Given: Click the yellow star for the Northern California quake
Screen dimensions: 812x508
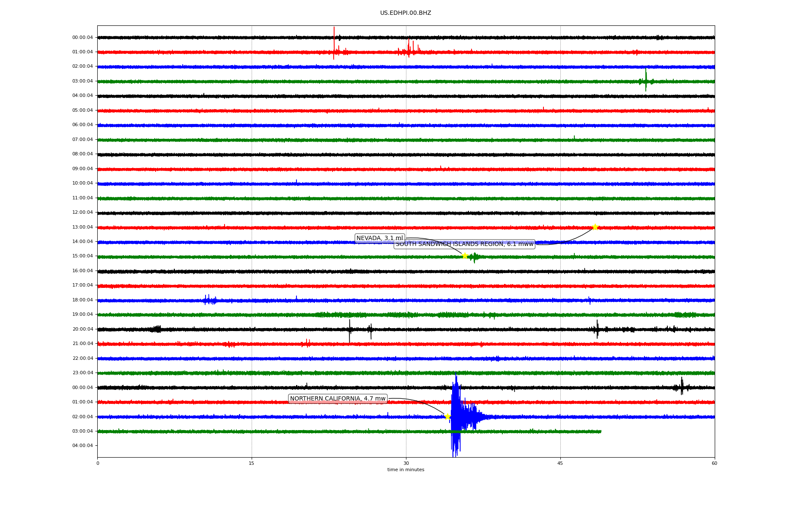Looking at the screenshot, I should (447, 417).
